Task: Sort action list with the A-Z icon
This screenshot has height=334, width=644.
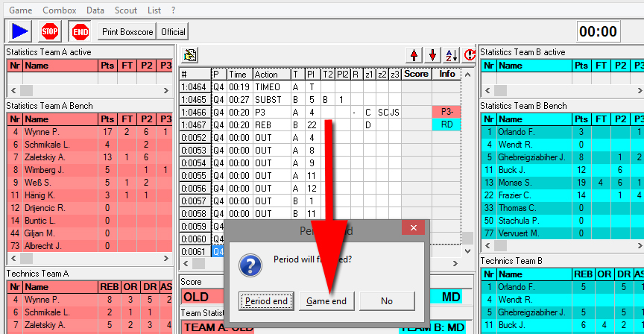Action: tap(451, 55)
